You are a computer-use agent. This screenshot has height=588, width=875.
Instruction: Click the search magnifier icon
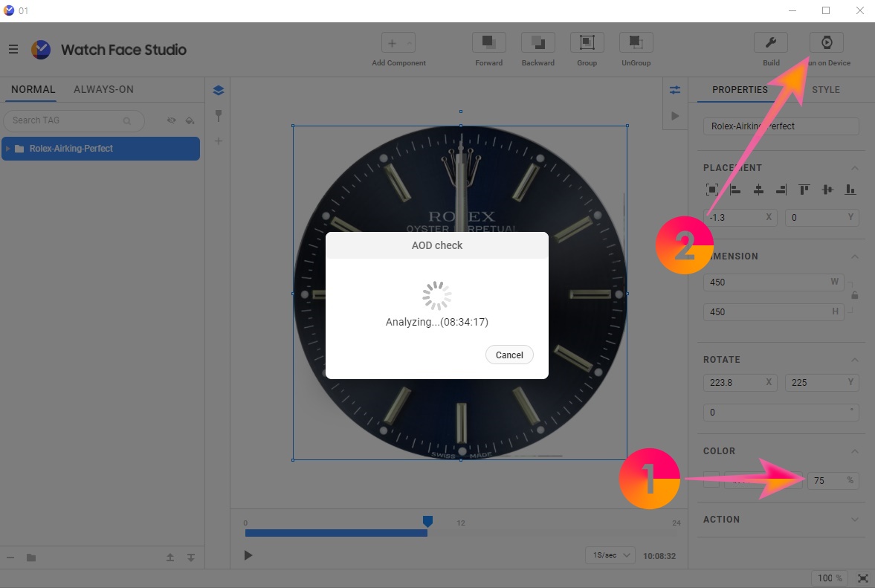coord(127,120)
